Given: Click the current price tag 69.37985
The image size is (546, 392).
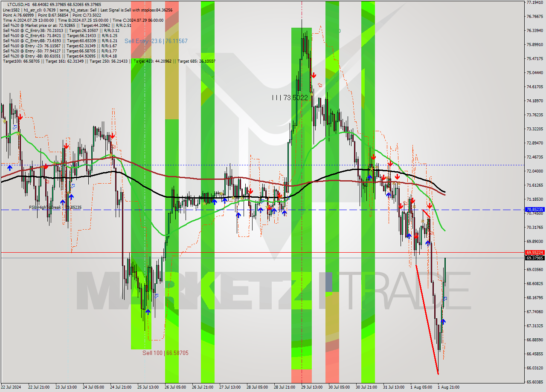Looking at the screenshot, I should (x=535, y=258).
